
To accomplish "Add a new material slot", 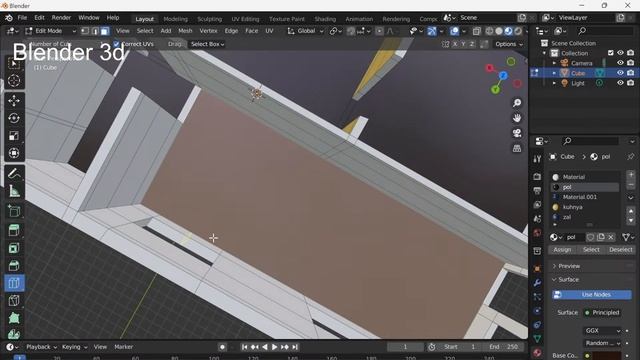I will coord(631,175).
